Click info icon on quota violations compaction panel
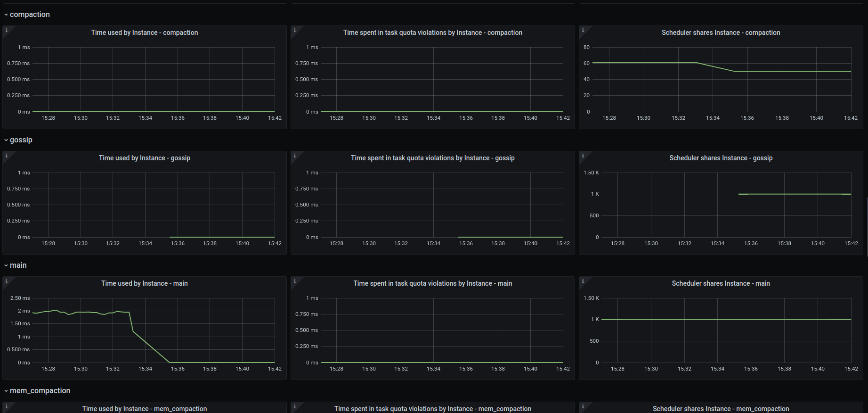 (x=295, y=30)
